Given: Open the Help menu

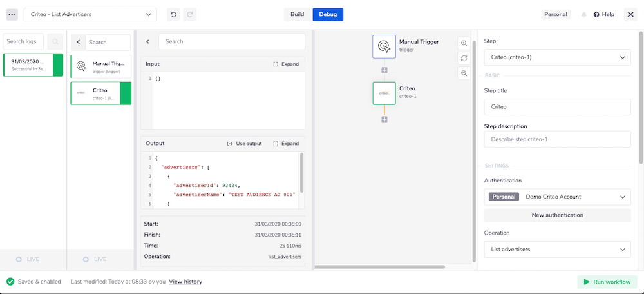Looking at the screenshot, I should pyautogui.click(x=604, y=14).
